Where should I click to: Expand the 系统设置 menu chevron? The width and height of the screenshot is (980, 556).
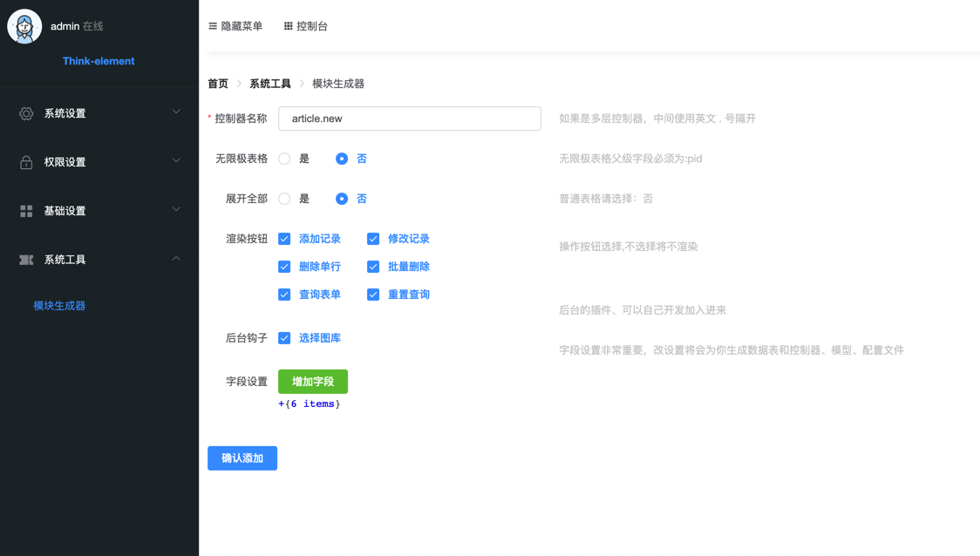[176, 112]
